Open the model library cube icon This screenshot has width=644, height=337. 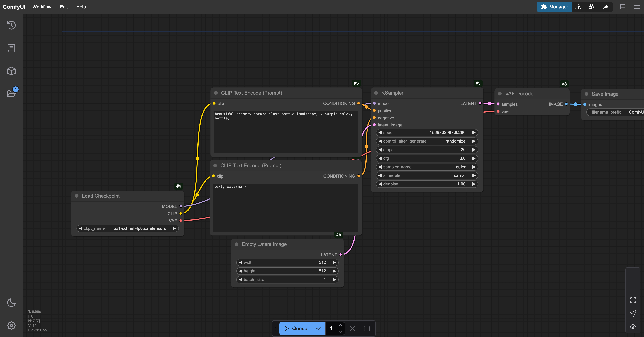coord(11,71)
